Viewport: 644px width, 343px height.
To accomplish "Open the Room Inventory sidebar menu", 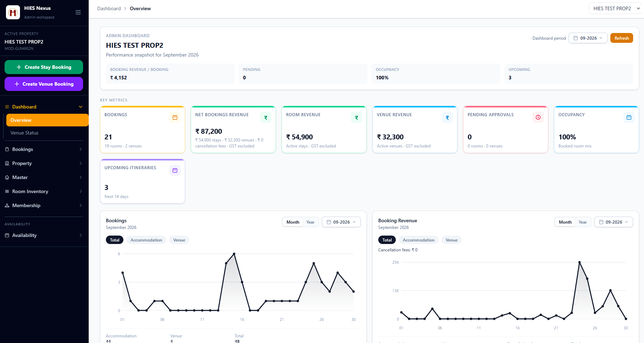I will pyautogui.click(x=44, y=191).
